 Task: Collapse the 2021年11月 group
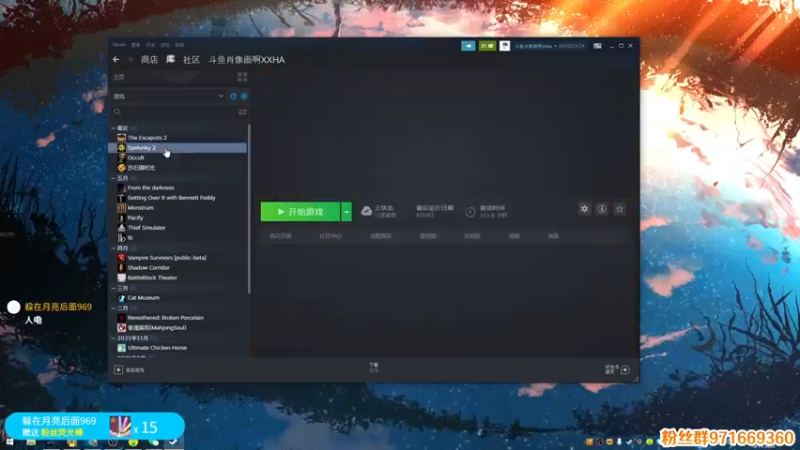pos(113,338)
